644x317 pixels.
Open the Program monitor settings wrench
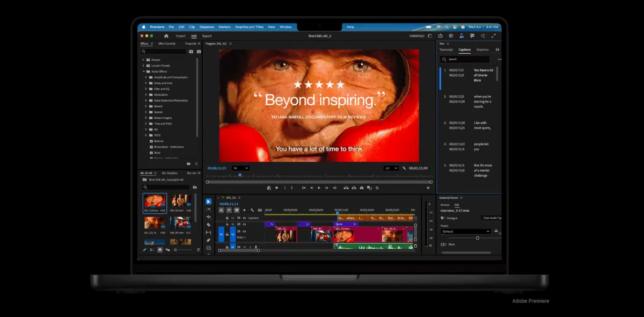[x=404, y=168]
